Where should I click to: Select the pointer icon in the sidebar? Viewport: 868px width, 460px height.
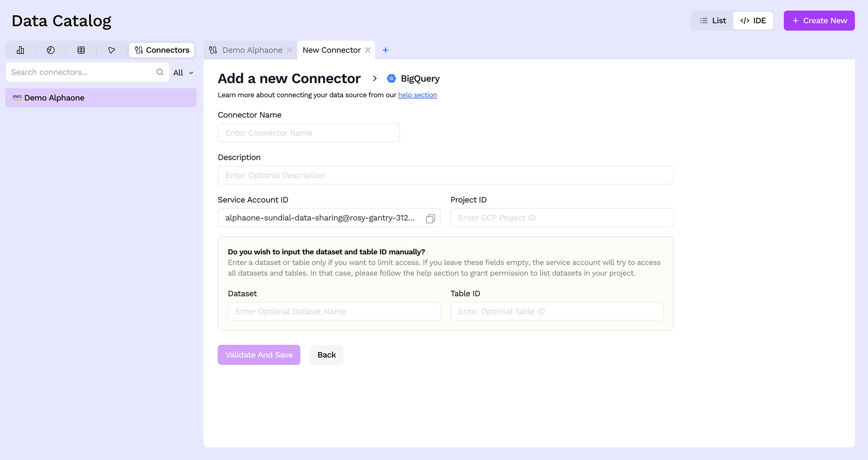click(x=111, y=50)
